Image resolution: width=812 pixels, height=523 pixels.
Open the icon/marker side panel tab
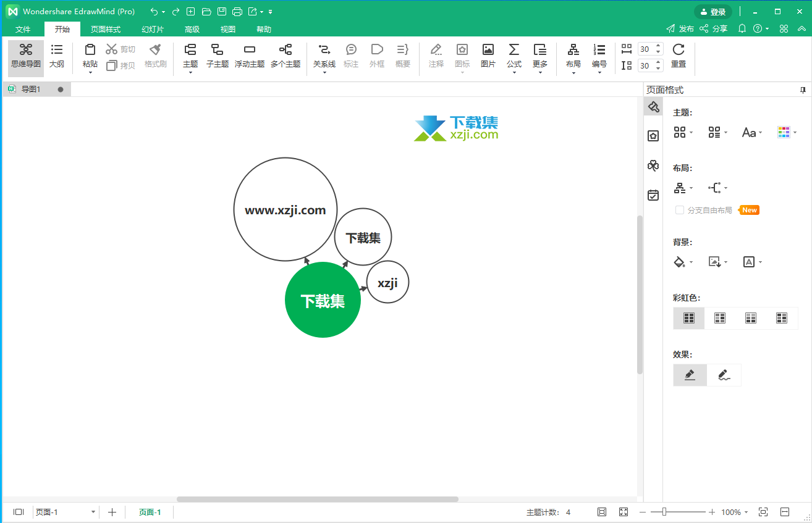coord(653,136)
